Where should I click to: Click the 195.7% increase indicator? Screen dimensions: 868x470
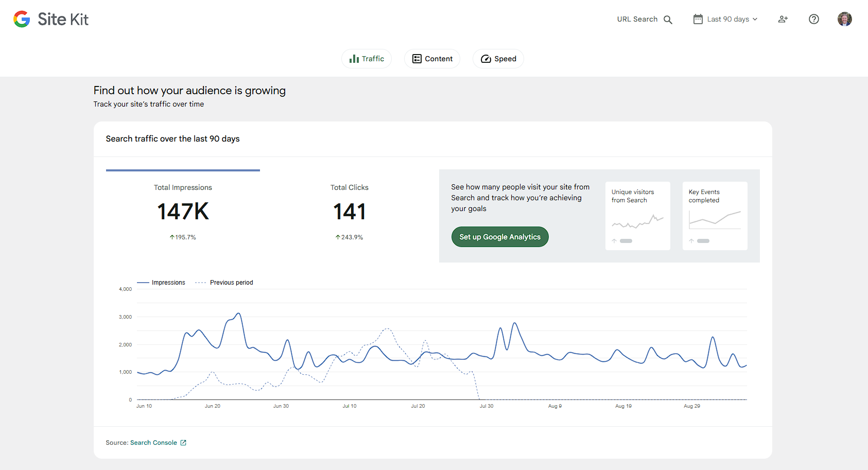coord(183,237)
